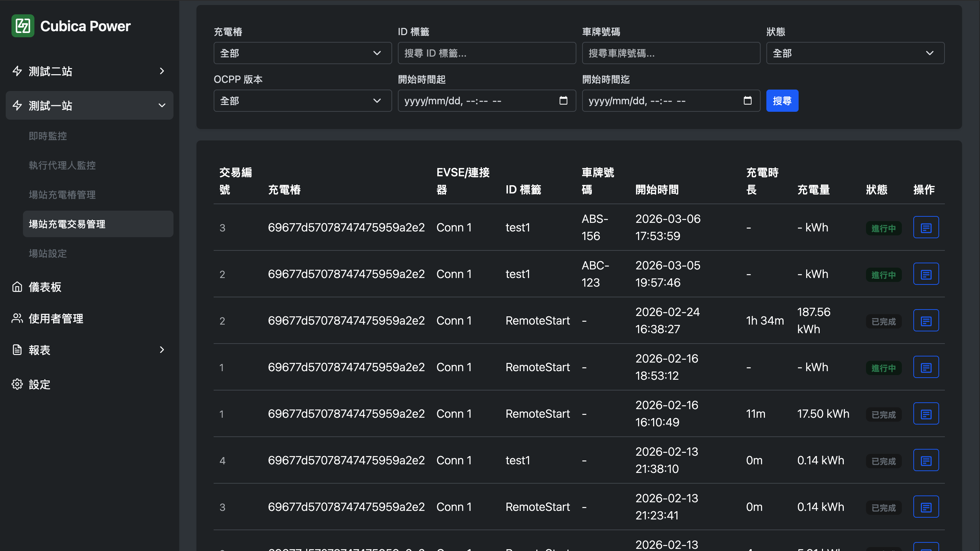Open details icon for plate ABC-123 row
This screenshot has height=551, width=980.
tap(926, 274)
